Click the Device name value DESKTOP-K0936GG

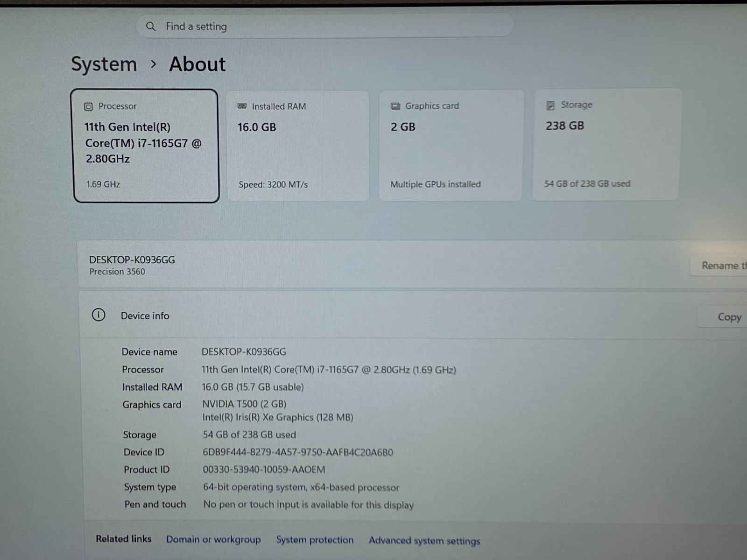click(x=244, y=351)
